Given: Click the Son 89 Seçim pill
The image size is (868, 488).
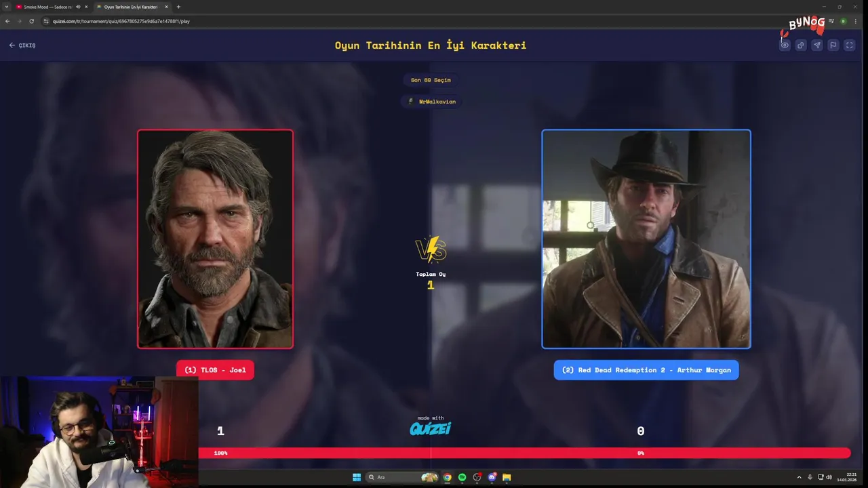Looking at the screenshot, I should (431, 80).
